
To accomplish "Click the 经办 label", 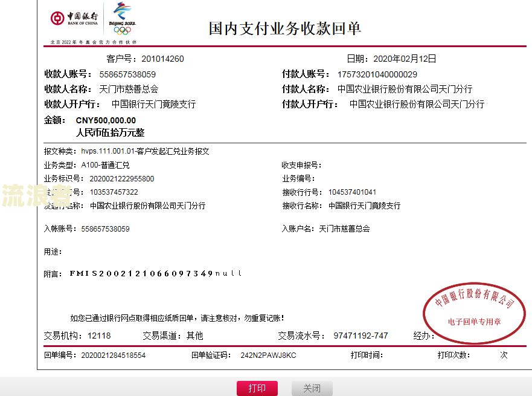I will (x=423, y=336).
